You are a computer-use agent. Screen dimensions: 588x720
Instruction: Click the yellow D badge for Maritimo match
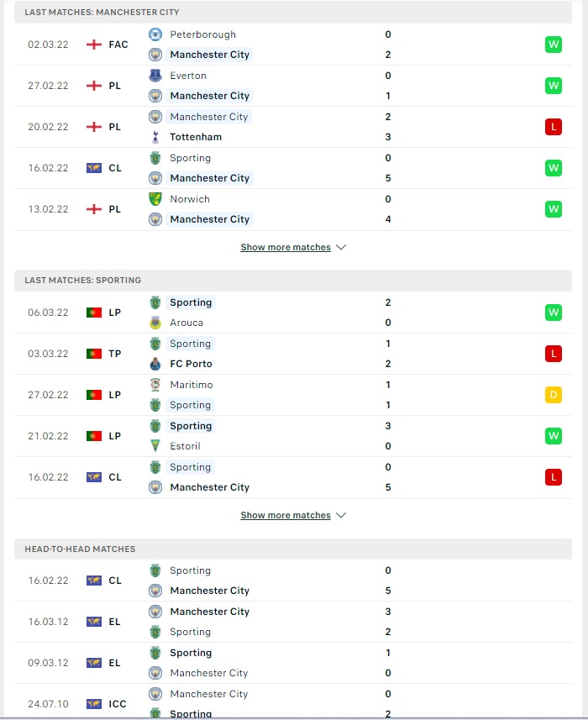553,395
